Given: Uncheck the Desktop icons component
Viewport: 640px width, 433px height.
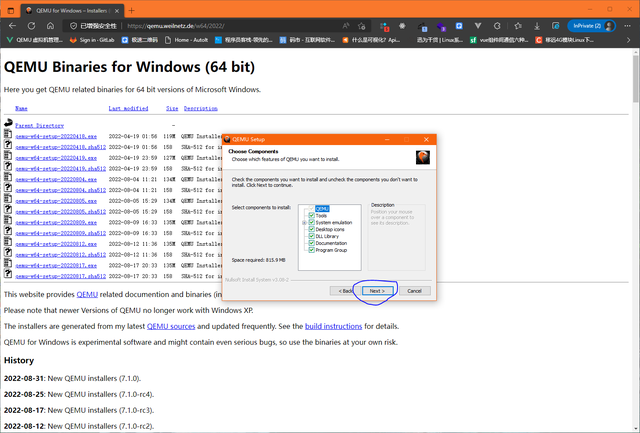Looking at the screenshot, I should coord(311,229).
